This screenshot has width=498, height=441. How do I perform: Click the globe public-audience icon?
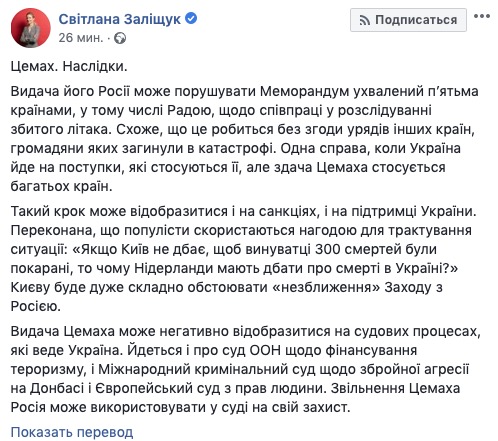[120, 39]
